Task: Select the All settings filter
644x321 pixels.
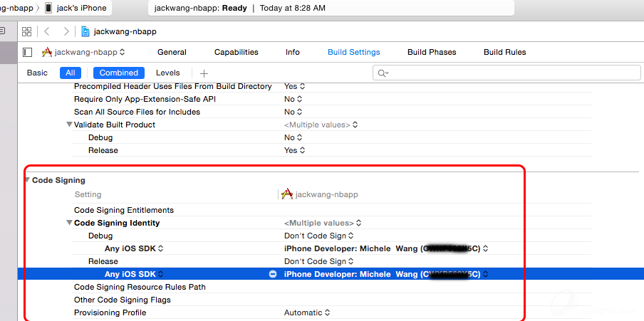Action: pos(71,73)
